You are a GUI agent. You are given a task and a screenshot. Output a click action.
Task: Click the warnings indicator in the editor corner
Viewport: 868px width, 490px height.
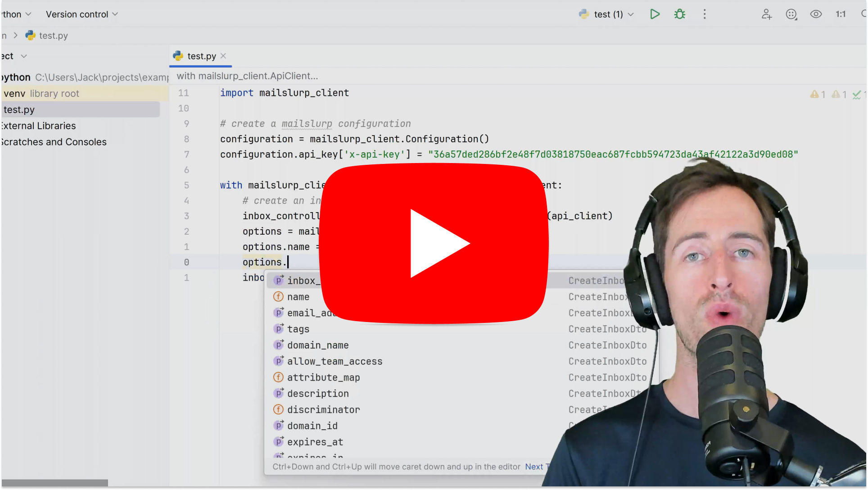coord(818,95)
